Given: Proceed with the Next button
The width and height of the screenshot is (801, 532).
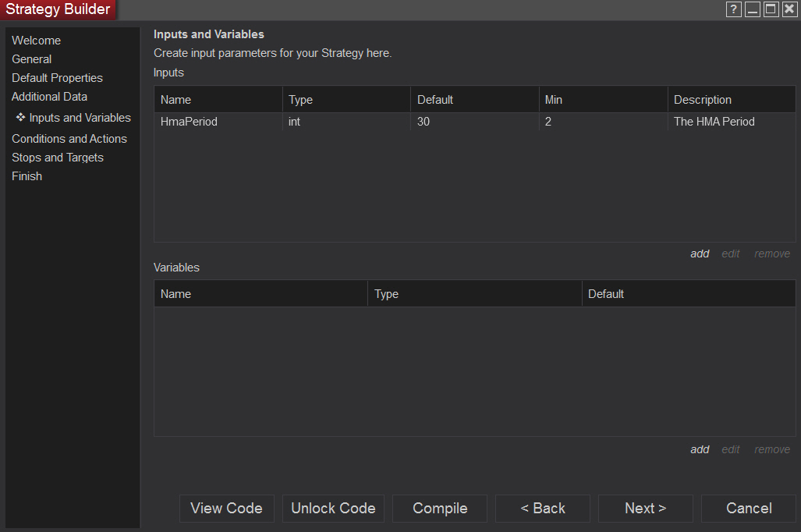Looking at the screenshot, I should click(x=645, y=509).
